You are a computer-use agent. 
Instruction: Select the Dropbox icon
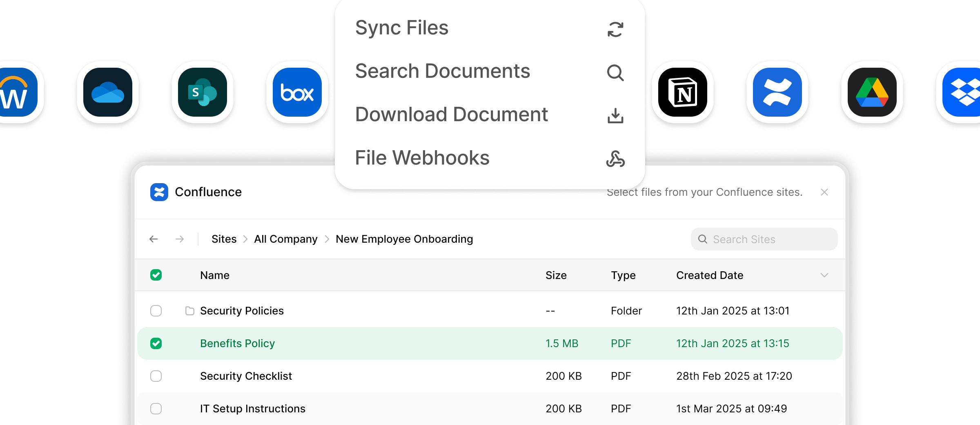point(962,92)
